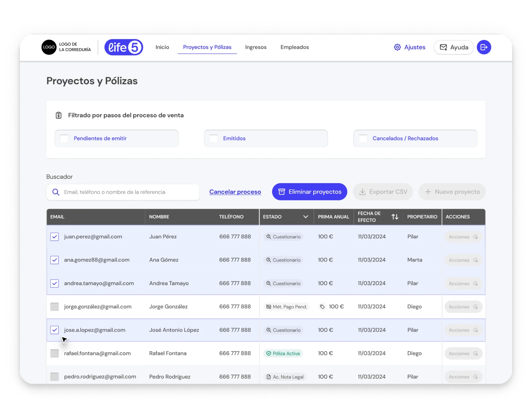Screen dimensions: 532x418
Task: Click the Cuestionario icon in Andrea Tamayo row
Action: (x=269, y=283)
